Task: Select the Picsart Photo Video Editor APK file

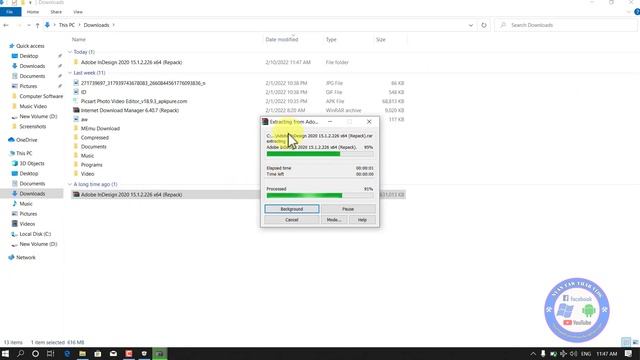Action: click(134, 101)
